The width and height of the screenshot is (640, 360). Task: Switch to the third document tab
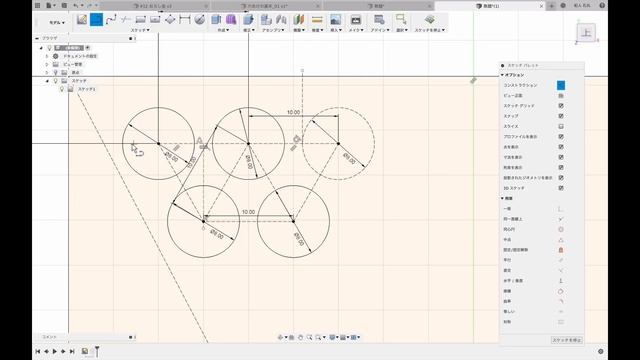click(378, 6)
